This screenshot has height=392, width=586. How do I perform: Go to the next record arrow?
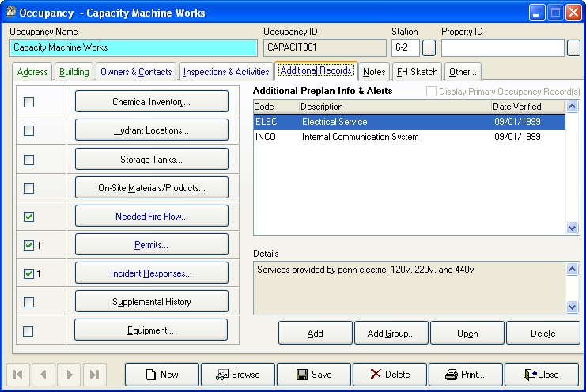pos(69,375)
